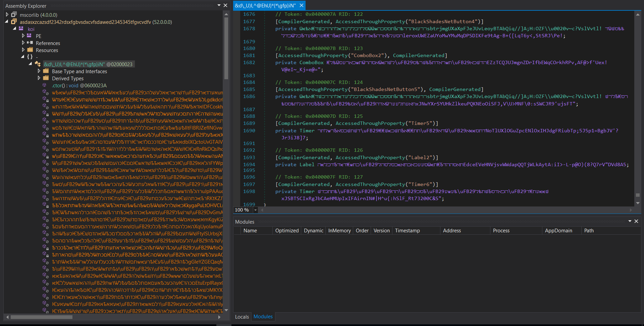Sort modules by Dynamic column
The height and width of the screenshot is (326, 644).
click(x=313, y=231)
